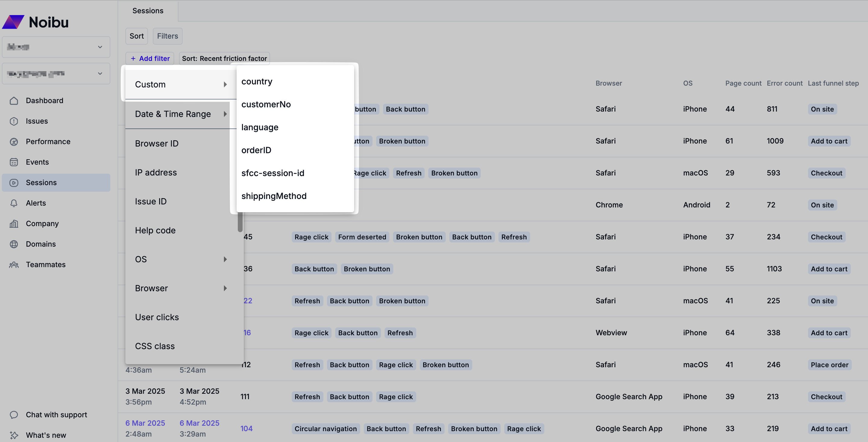
Task: Open Issues via its alert icon
Action: pos(14,121)
